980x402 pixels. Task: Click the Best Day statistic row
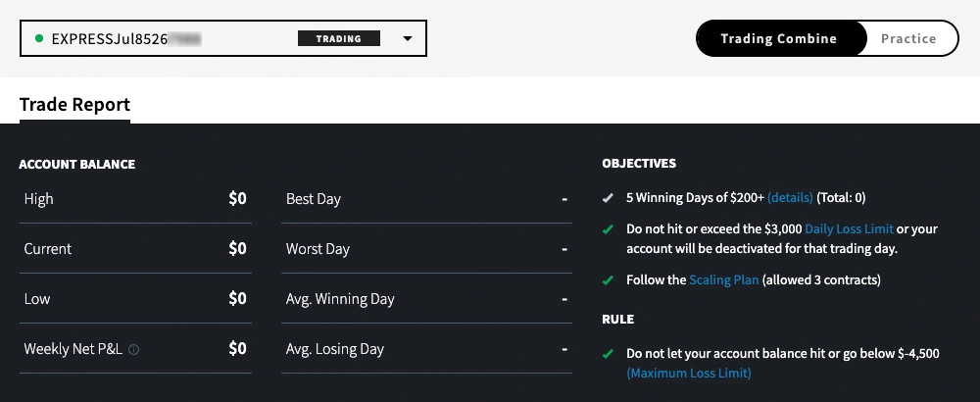click(x=426, y=199)
